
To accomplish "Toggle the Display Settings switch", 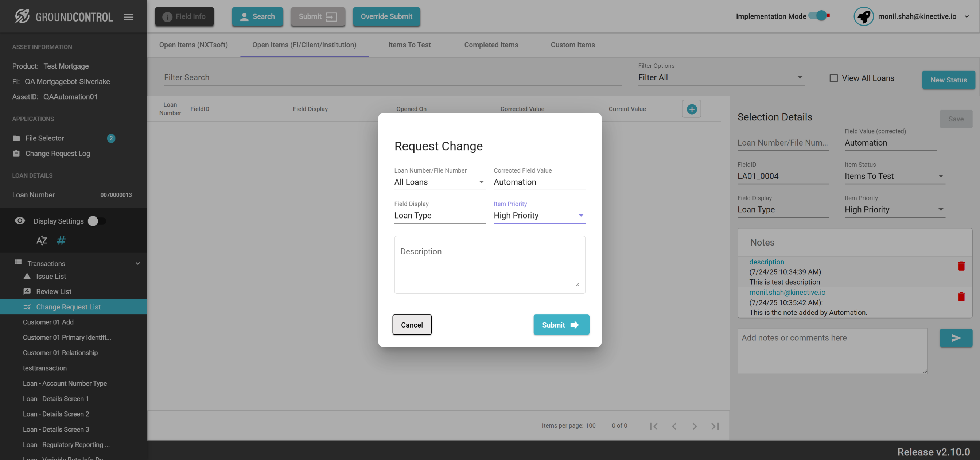I will click(x=97, y=221).
